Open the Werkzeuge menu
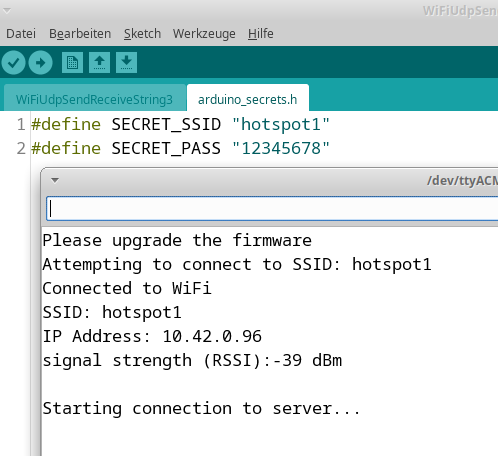The width and height of the screenshot is (498, 456). coord(204,34)
